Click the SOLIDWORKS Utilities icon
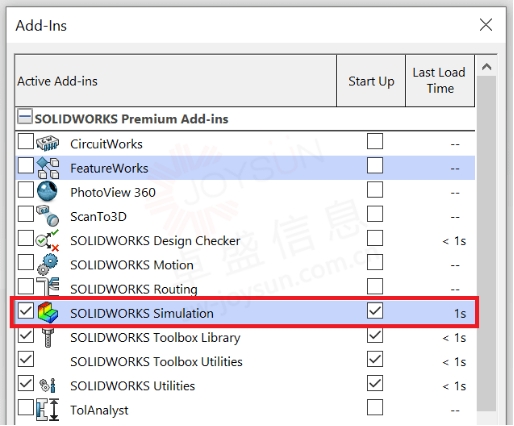Screen dimensions: 514x426 pyautogui.click(x=47, y=385)
